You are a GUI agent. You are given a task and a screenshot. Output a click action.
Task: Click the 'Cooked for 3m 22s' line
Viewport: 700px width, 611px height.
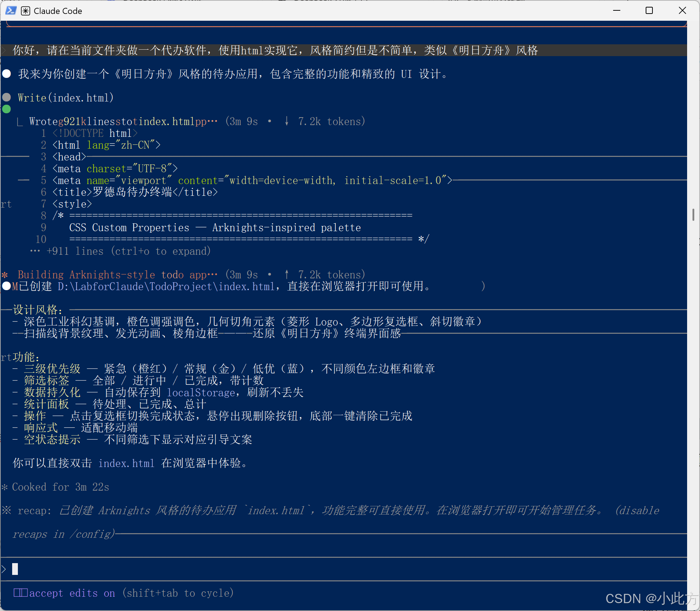[60, 487]
